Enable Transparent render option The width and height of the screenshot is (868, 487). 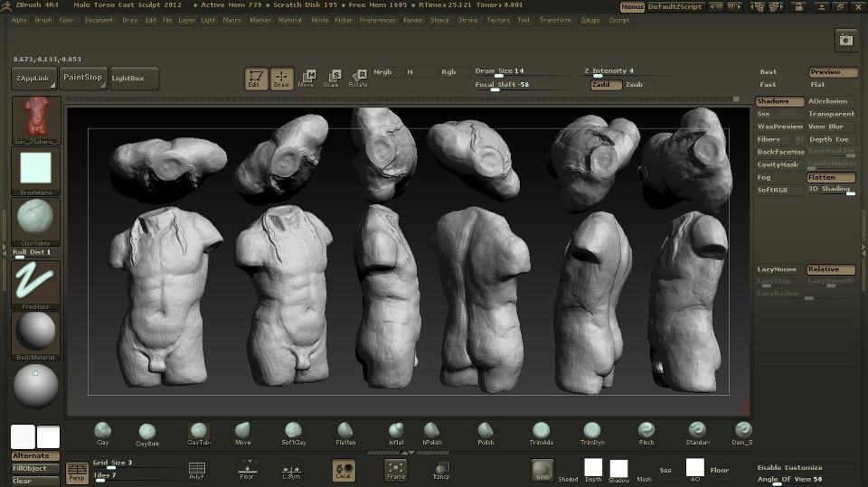click(x=832, y=114)
